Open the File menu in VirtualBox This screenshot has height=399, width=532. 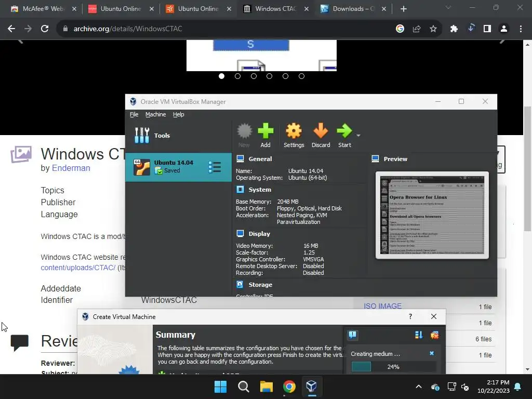point(134,114)
